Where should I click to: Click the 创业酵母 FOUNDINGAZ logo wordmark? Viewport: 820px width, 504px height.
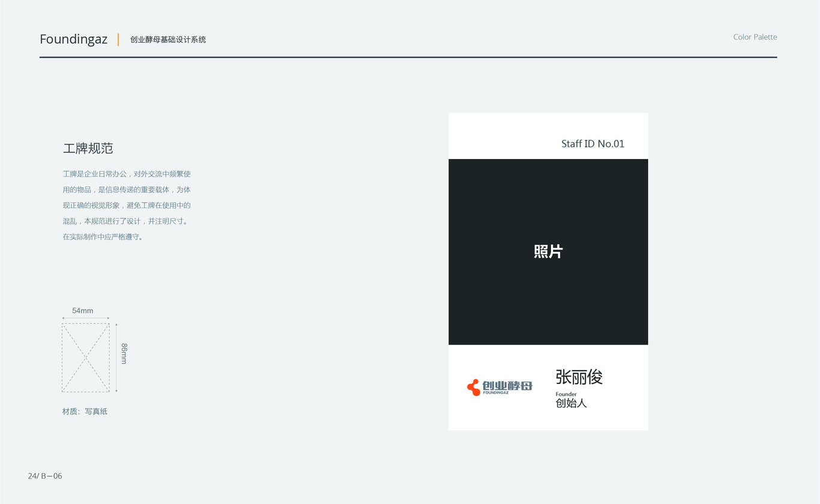click(507, 388)
